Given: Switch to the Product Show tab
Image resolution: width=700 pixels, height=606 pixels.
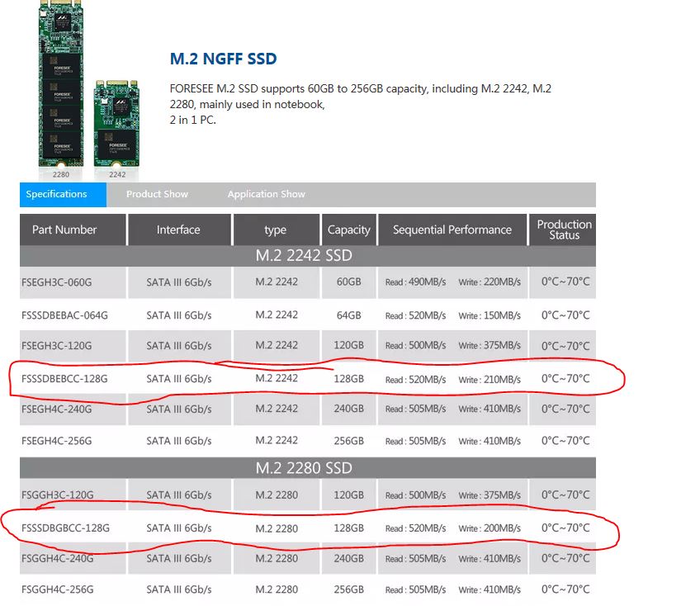Looking at the screenshot, I should [x=157, y=194].
